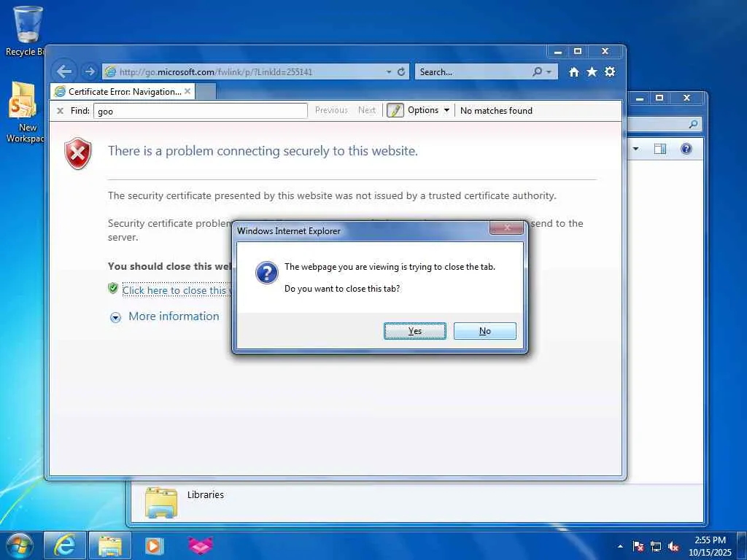Click the red shield certificate error icon
Viewport: 747px width, 560px height.
(77, 153)
